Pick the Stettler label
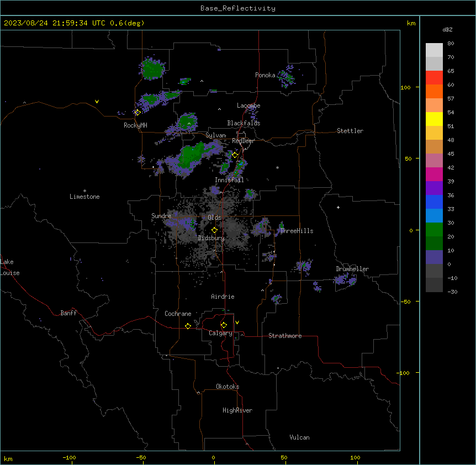 tap(350, 131)
